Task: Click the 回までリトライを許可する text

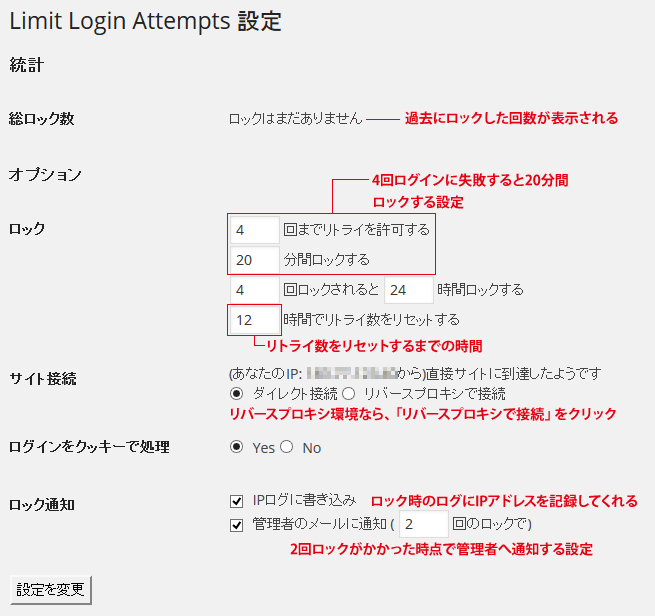Action: tap(356, 230)
